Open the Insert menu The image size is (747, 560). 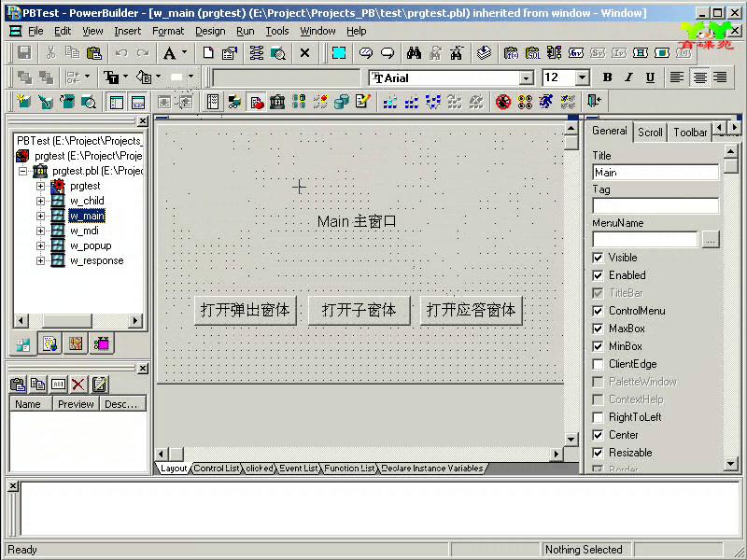(x=127, y=31)
